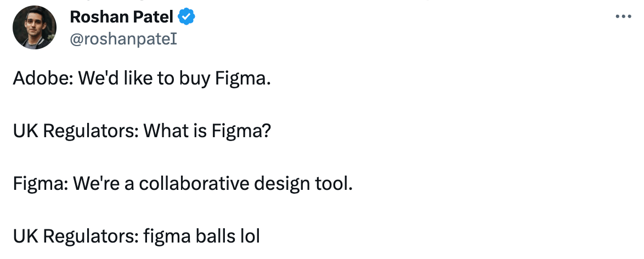644x259 pixels.
Task: Click "UK Regulators" in the second line
Action: pos(75,132)
